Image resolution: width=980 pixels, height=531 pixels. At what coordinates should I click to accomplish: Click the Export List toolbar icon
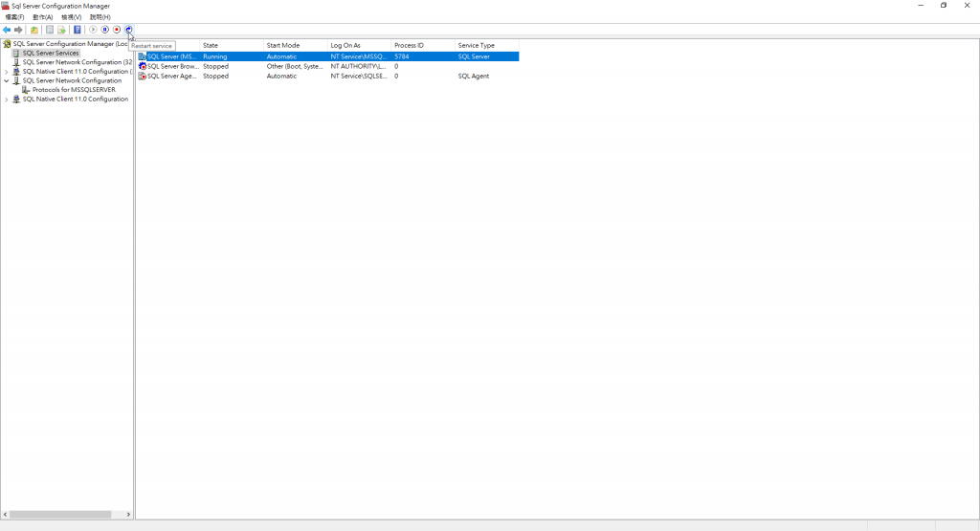pos(62,30)
